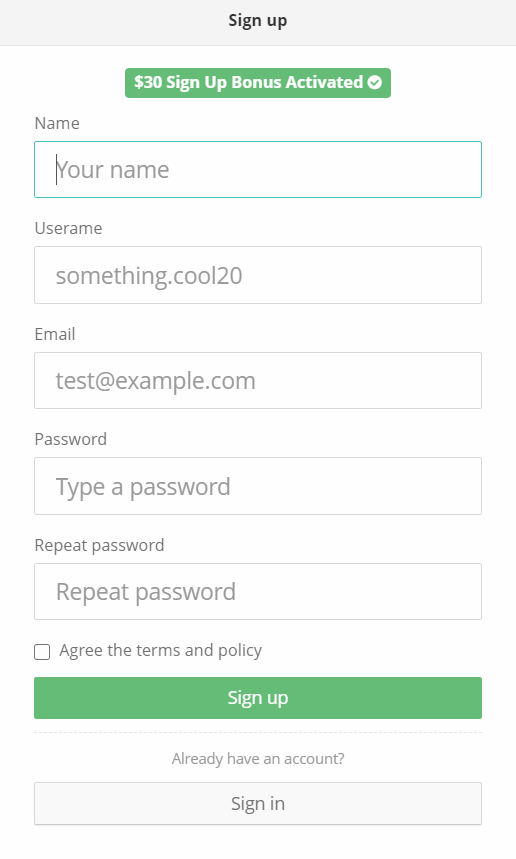Focus the Repeat password input box
516x859 pixels.
pos(257,591)
